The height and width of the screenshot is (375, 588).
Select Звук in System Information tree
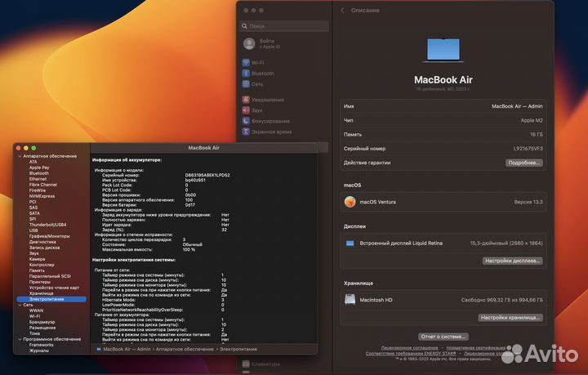[33, 253]
